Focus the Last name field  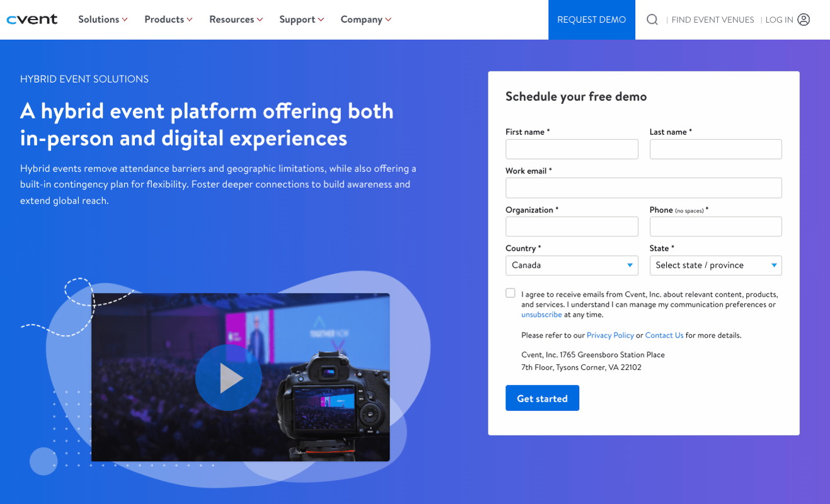(x=715, y=149)
